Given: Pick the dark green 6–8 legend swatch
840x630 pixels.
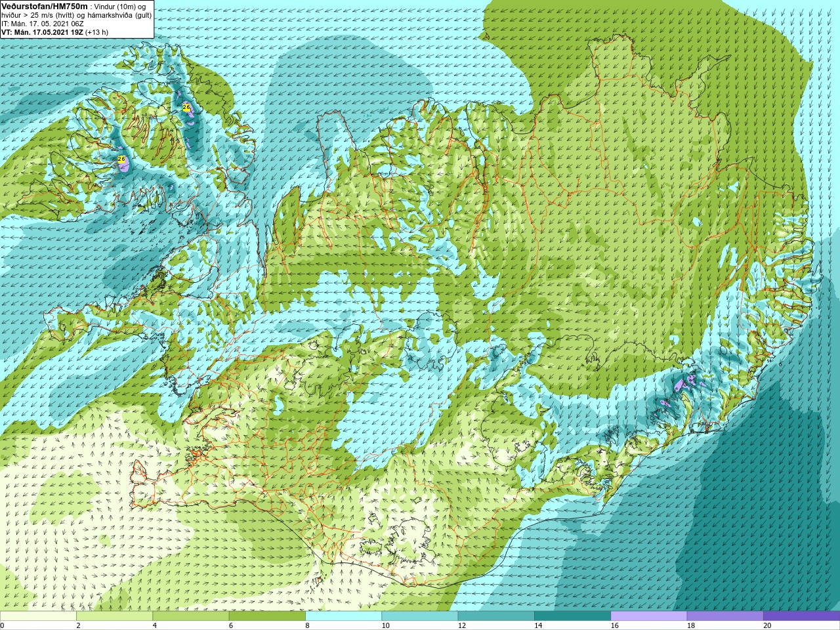Looking at the screenshot, I should pos(267,616).
